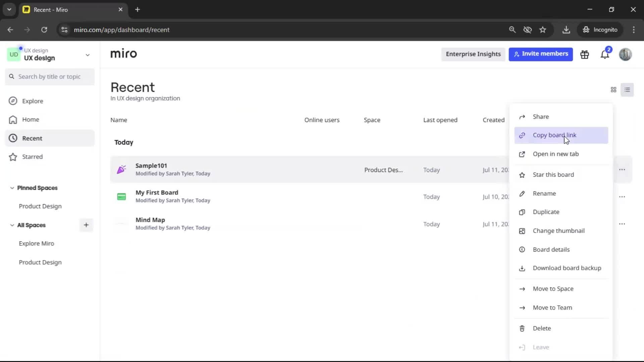
Task: Add a new space with plus button
Action: 86,225
